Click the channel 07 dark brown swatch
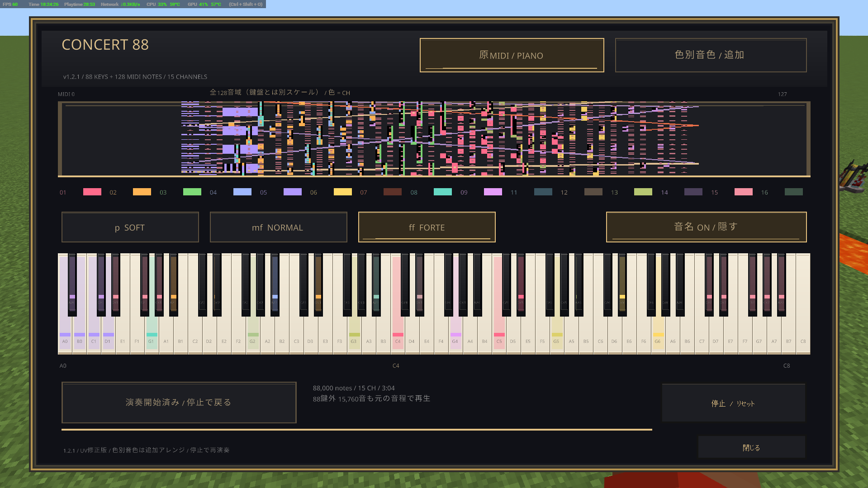Viewport: 868px width, 488px height. (x=393, y=192)
